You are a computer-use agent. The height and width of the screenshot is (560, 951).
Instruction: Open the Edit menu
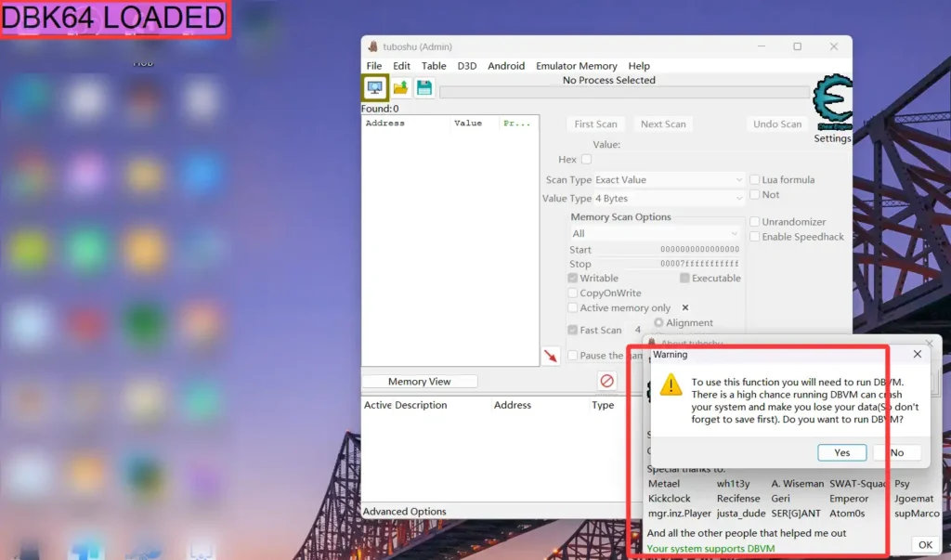(x=401, y=66)
